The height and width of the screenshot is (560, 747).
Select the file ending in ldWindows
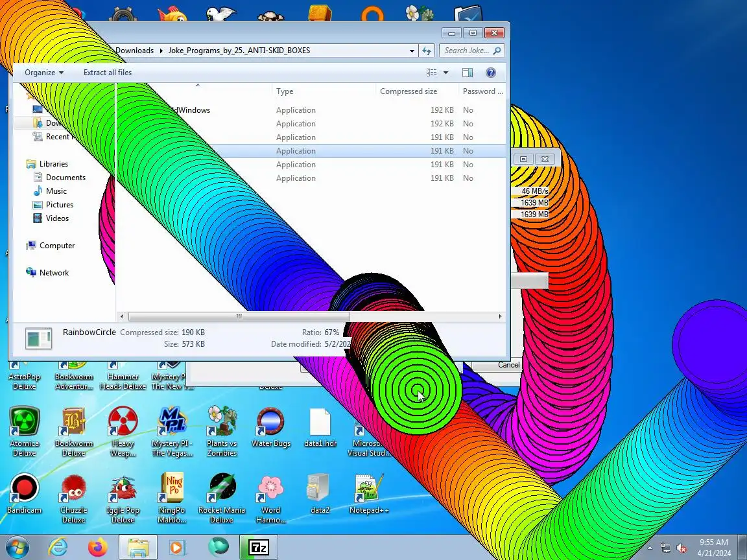(191, 110)
